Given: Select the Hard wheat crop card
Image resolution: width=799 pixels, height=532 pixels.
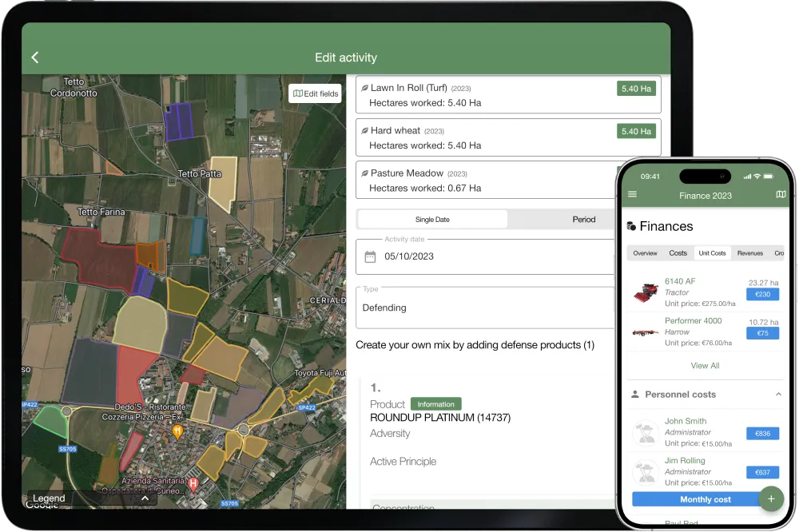Looking at the screenshot, I should tap(508, 137).
